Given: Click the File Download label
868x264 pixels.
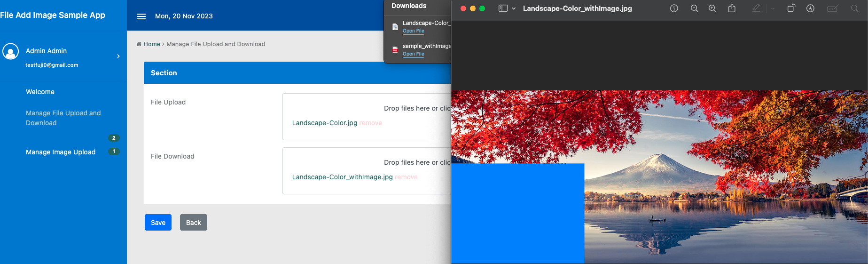Looking at the screenshot, I should point(172,156).
